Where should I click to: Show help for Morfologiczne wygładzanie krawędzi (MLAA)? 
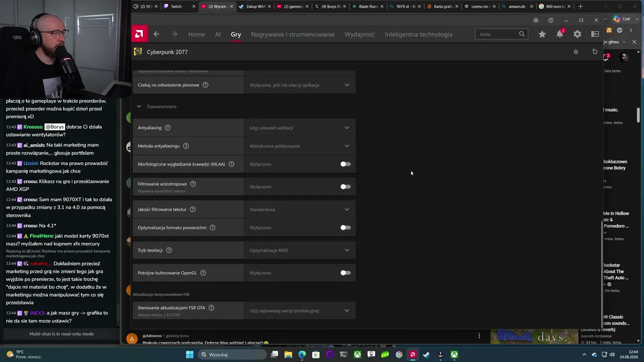pos(231,164)
